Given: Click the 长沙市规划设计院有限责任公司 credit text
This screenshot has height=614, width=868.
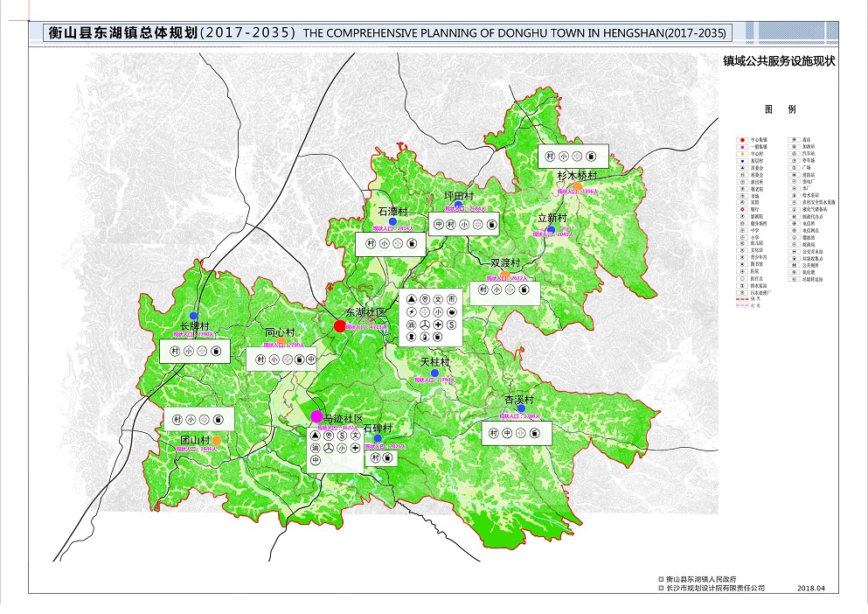Looking at the screenshot, I should 715,589.
